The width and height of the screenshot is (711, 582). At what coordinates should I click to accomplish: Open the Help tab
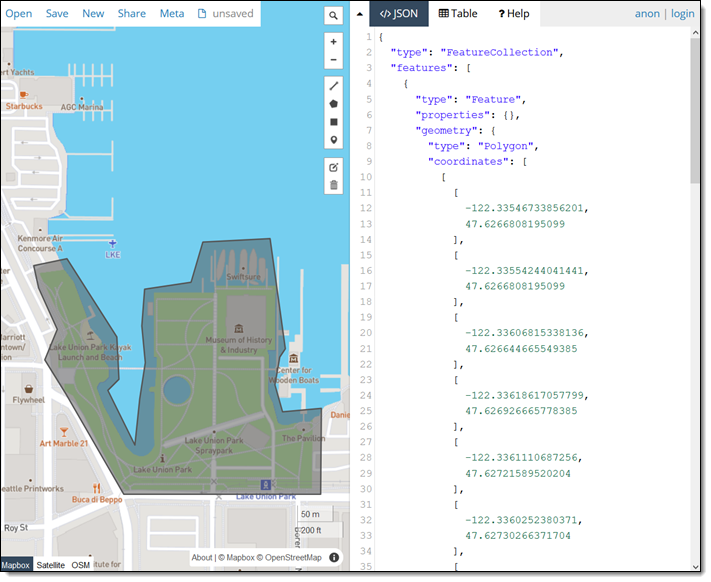pos(513,14)
